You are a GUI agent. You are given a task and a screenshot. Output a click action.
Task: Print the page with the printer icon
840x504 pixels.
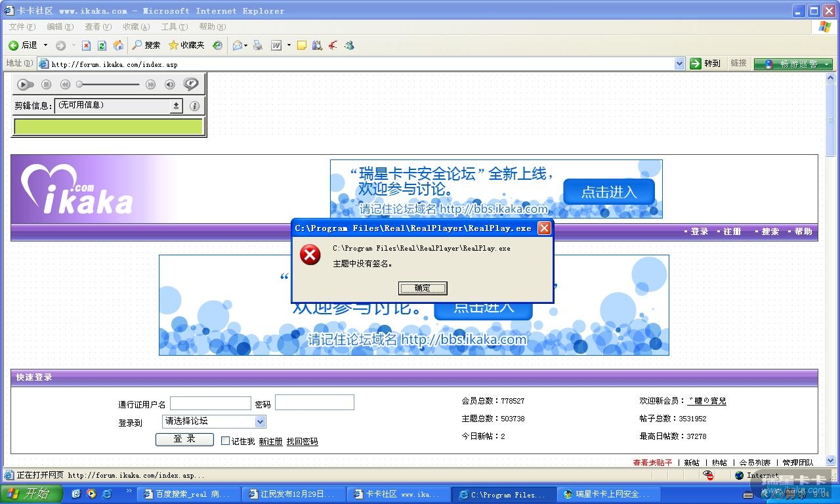(x=258, y=45)
